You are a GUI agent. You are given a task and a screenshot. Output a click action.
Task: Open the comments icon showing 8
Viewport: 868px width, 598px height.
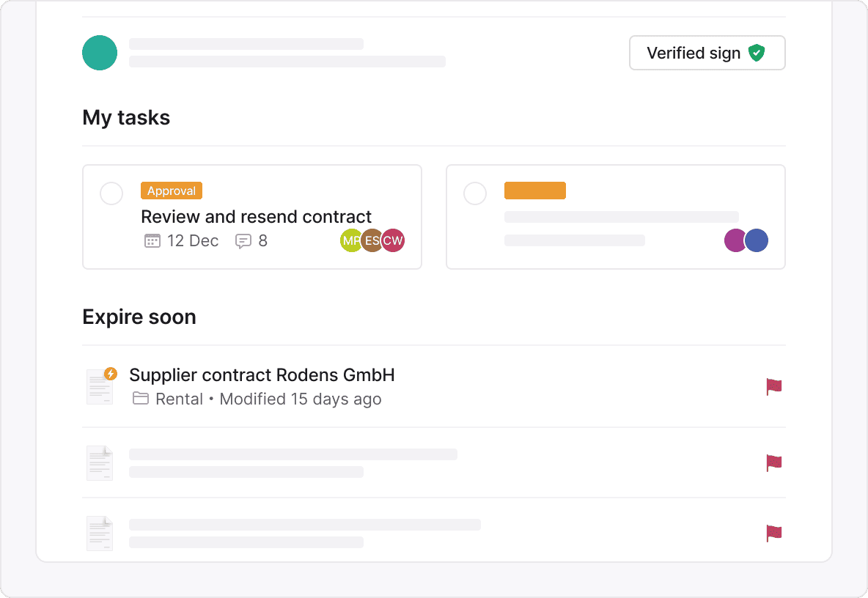pos(243,241)
